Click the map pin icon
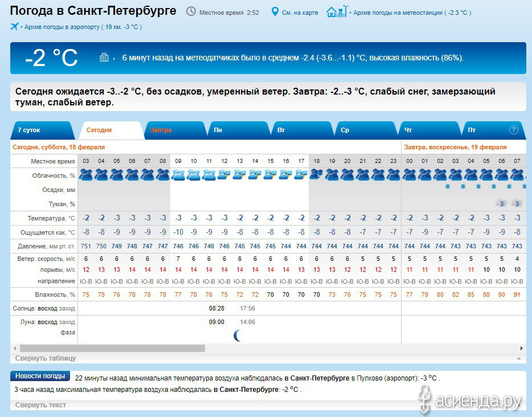The height and width of the screenshot is (417, 532). tap(275, 12)
